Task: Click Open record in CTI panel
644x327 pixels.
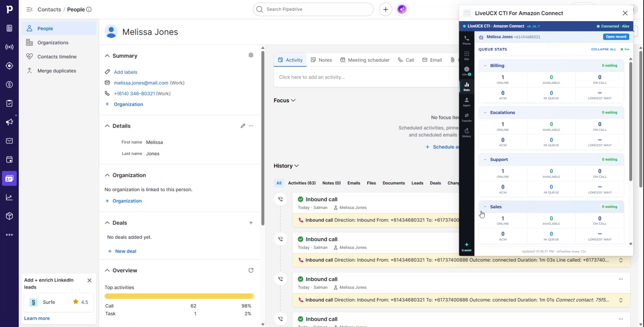Action: pos(616,37)
